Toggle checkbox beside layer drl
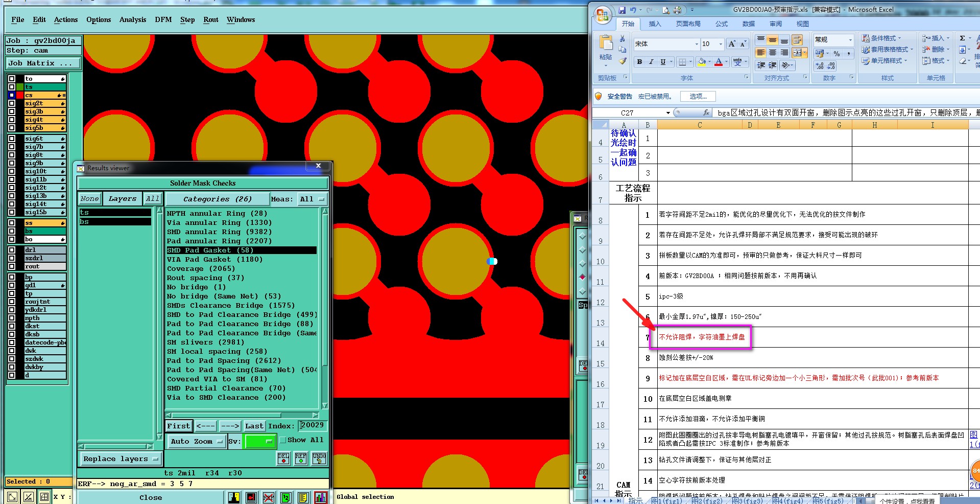The height and width of the screenshot is (504, 980). point(12,250)
